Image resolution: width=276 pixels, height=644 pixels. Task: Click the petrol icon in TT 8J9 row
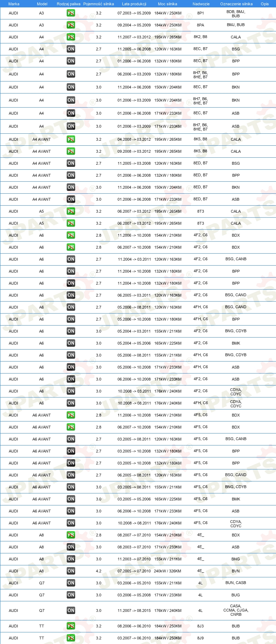[71, 638]
